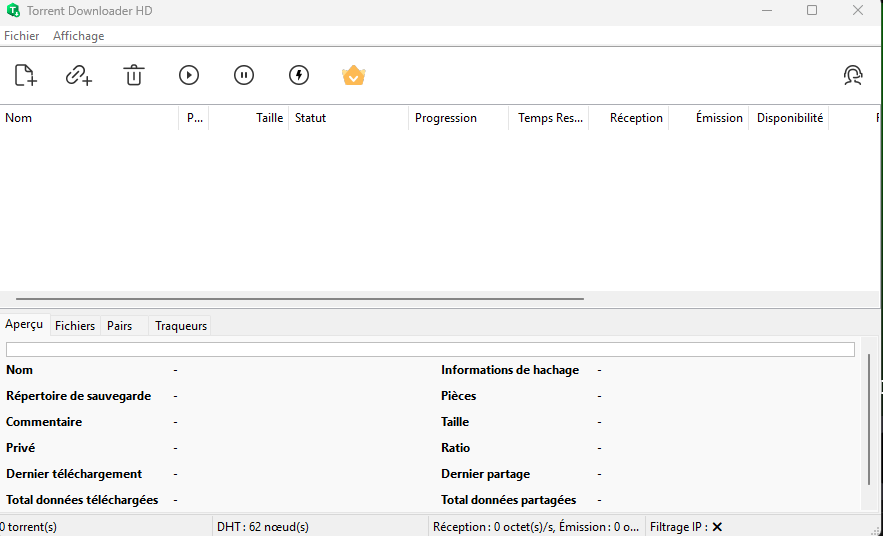Click the Pièces label

458,396
